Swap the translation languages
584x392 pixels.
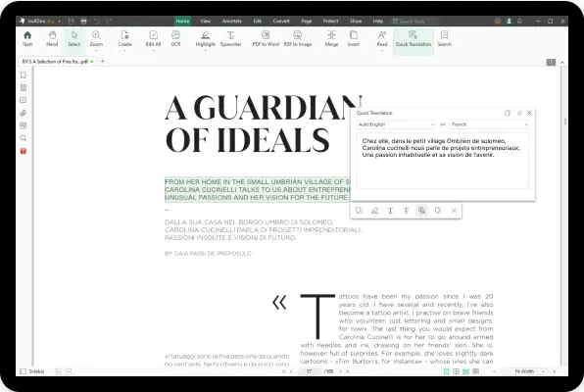pyautogui.click(x=443, y=124)
